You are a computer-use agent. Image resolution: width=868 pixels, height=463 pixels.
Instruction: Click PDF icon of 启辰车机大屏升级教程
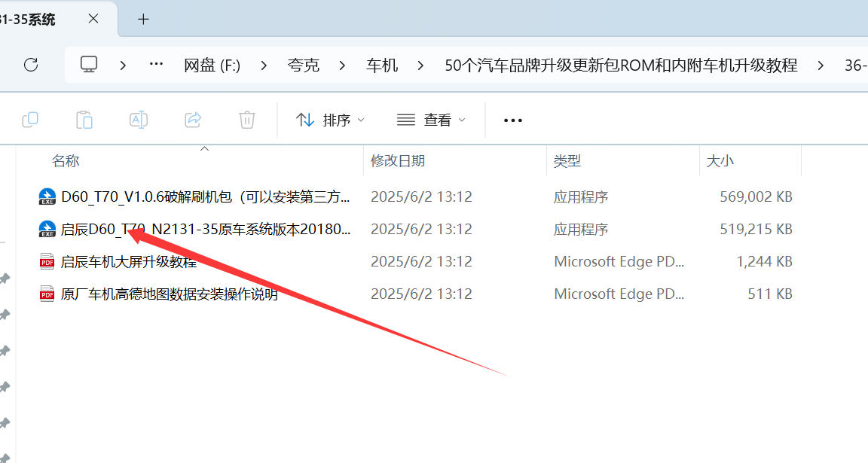tap(47, 261)
